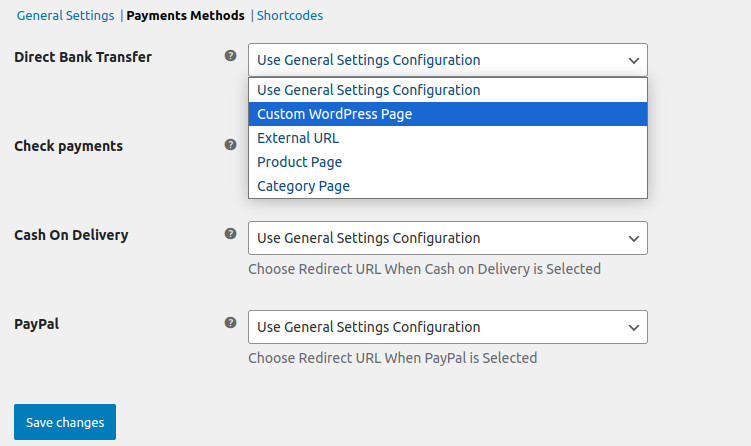The width and height of the screenshot is (751, 446).
Task: Click the Cash On Delivery chevron arrow
Action: click(x=633, y=238)
